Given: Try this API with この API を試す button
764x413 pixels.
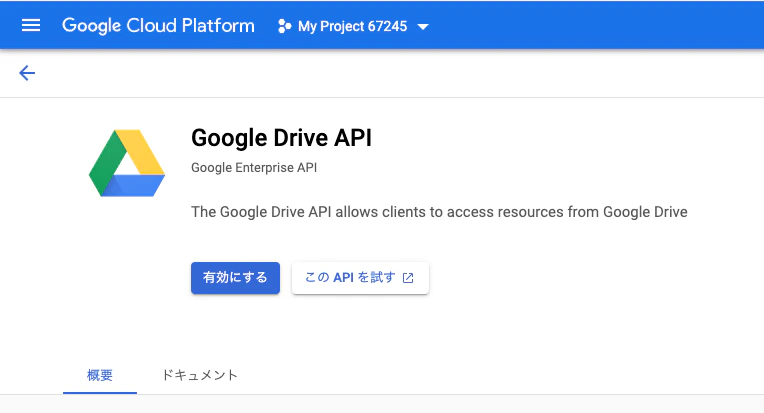Looking at the screenshot, I should pos(360,278).
